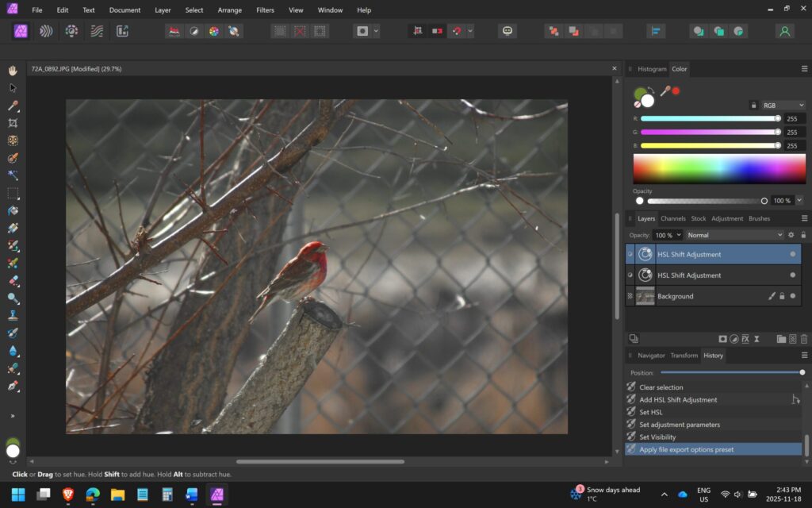
Task: Click the color spectrum bar
Action: pos(719,168)
